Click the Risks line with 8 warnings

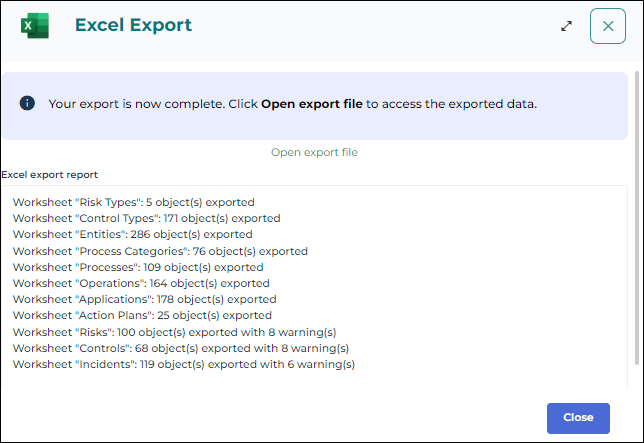tap(174, 332)
